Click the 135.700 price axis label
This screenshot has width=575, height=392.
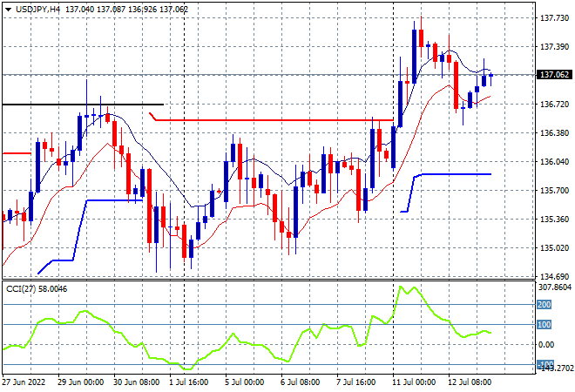click(554, 190)
